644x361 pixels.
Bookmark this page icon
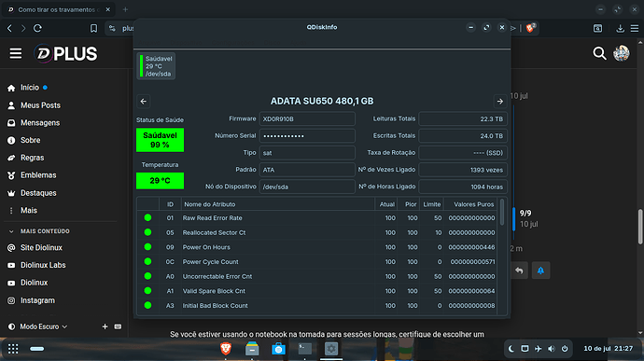point(93,28)
